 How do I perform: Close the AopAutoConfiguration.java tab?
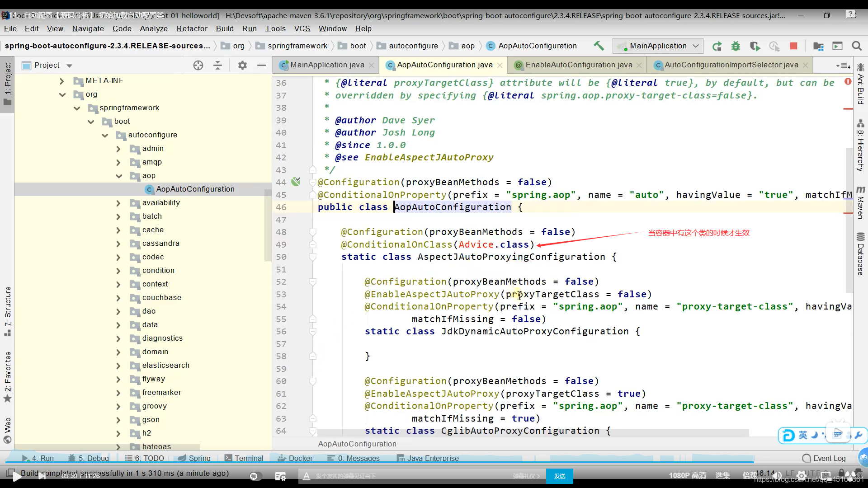pos(500,66)
